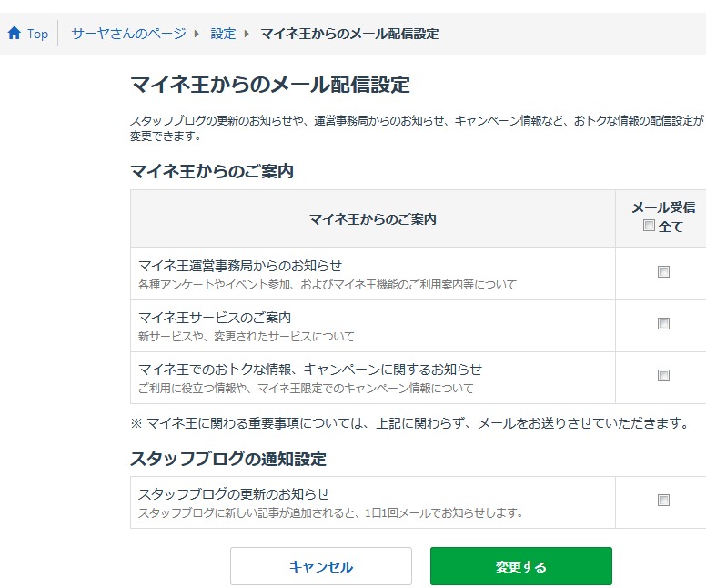
Task: Check the マイネ王サービスのご案内 mail checkbox
Action: (663, 323)
